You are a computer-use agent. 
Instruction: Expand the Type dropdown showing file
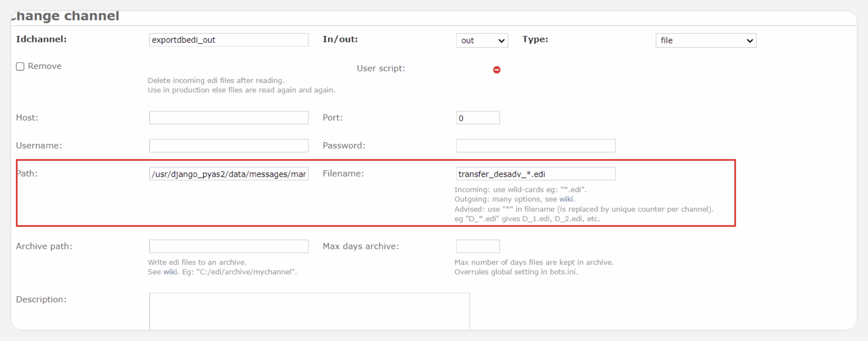[705, 41]
